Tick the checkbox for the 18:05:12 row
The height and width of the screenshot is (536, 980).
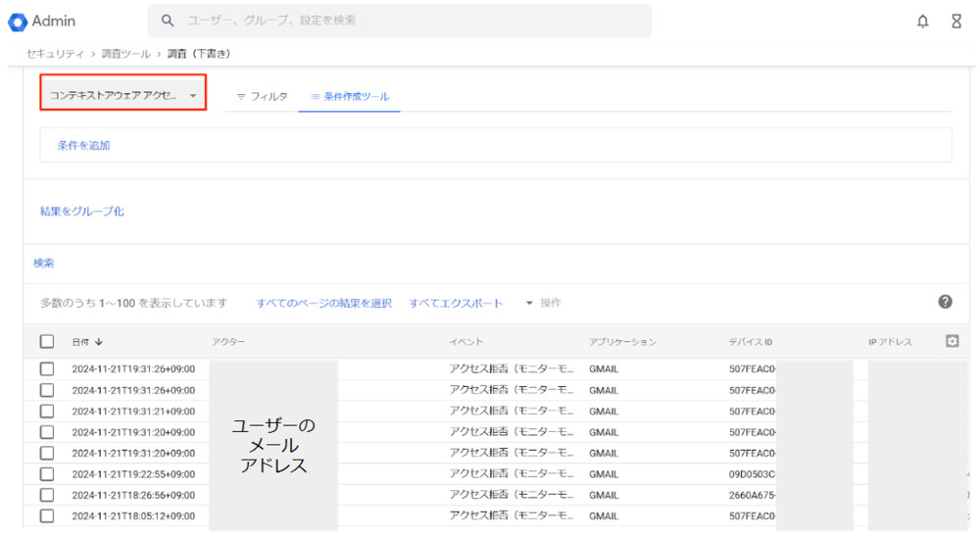(47, 515)
